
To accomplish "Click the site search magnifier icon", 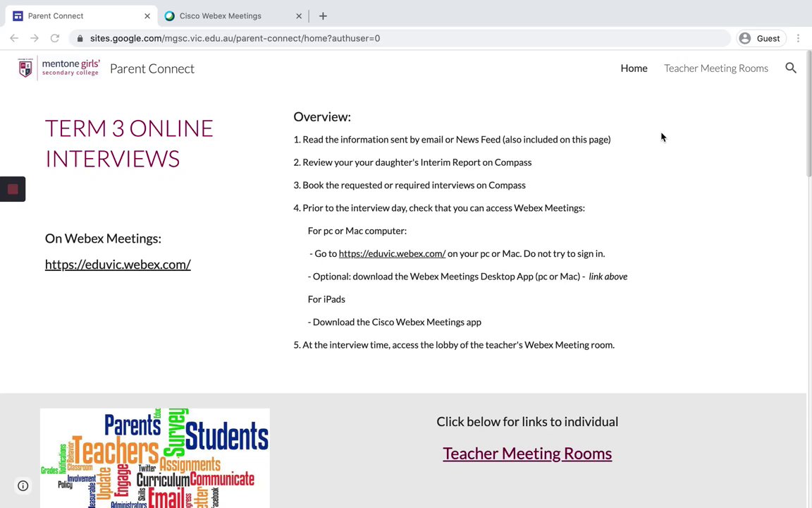I will click(791, 68).
